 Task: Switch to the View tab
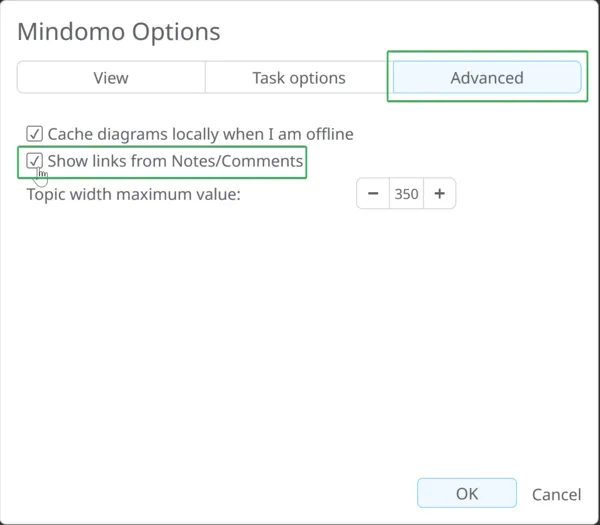point(111,78)
